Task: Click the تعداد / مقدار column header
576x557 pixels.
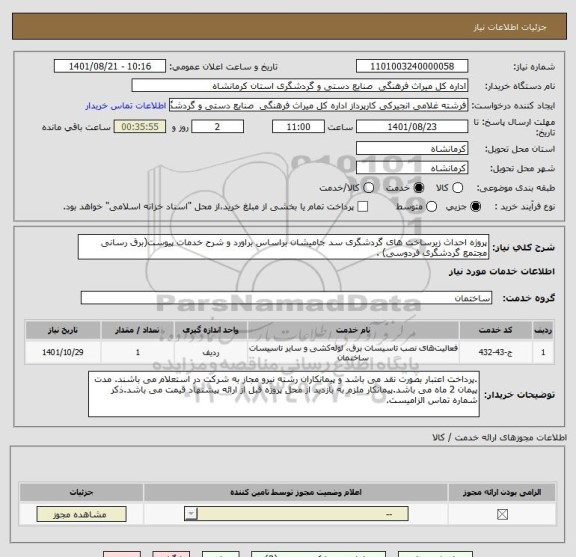Action: (x=137, y=330)
